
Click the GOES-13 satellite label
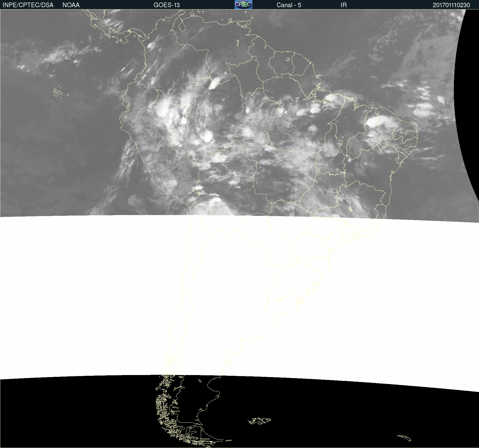coord(166,5)
